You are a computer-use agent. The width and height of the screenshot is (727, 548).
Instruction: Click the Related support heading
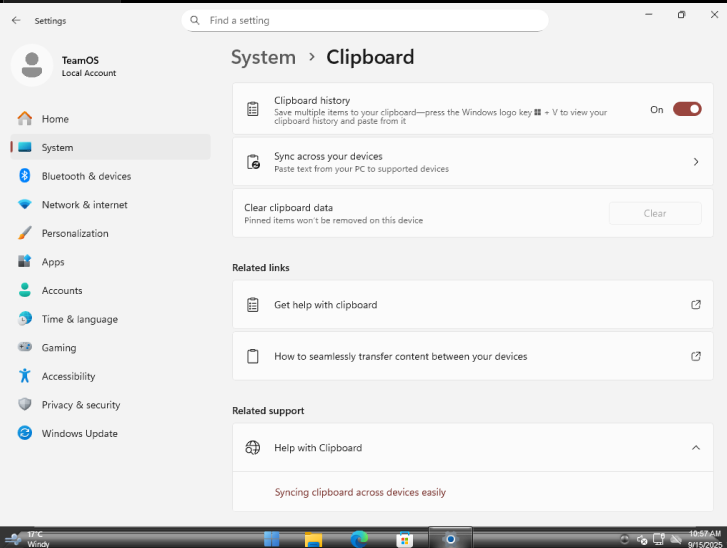(268, 410)
